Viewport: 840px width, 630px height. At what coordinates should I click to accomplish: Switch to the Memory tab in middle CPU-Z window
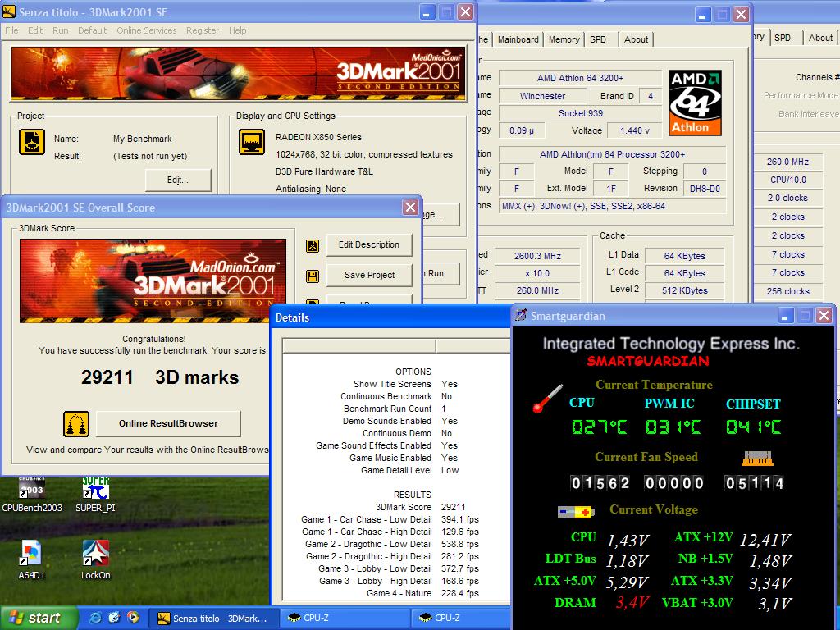click(x=564, y=39)
